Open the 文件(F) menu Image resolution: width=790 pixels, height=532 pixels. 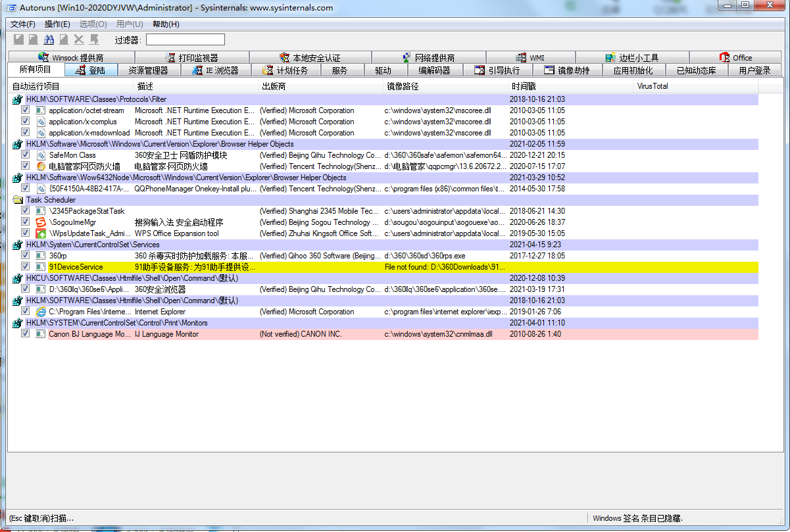[x=23, y=24]
